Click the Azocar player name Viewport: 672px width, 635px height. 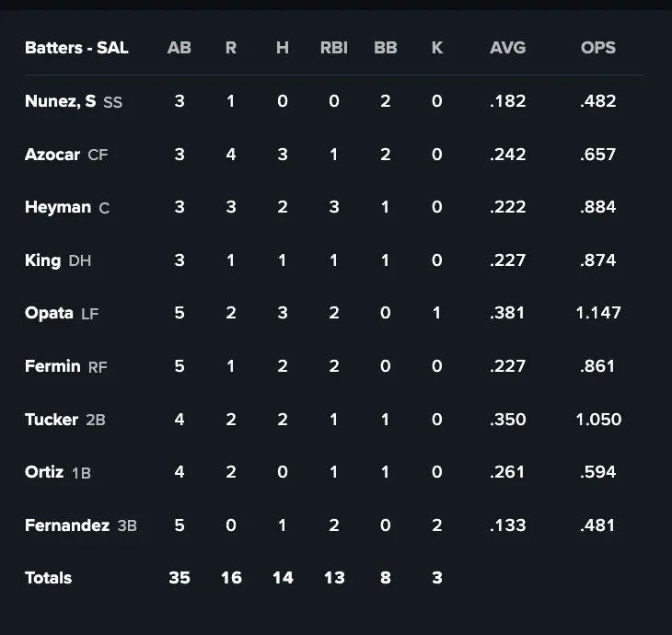[52, 155]
